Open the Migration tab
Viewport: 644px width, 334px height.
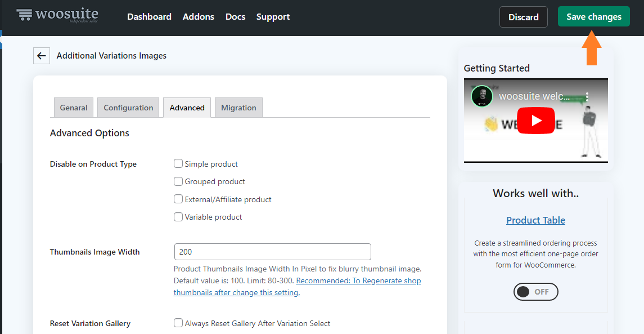pyautogui.click(x=238, y=108)
